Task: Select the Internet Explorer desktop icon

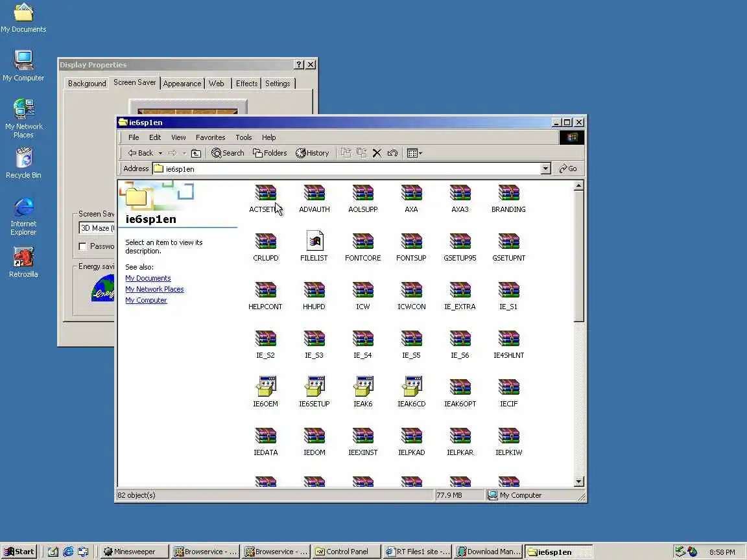Action: click(23, 216)
